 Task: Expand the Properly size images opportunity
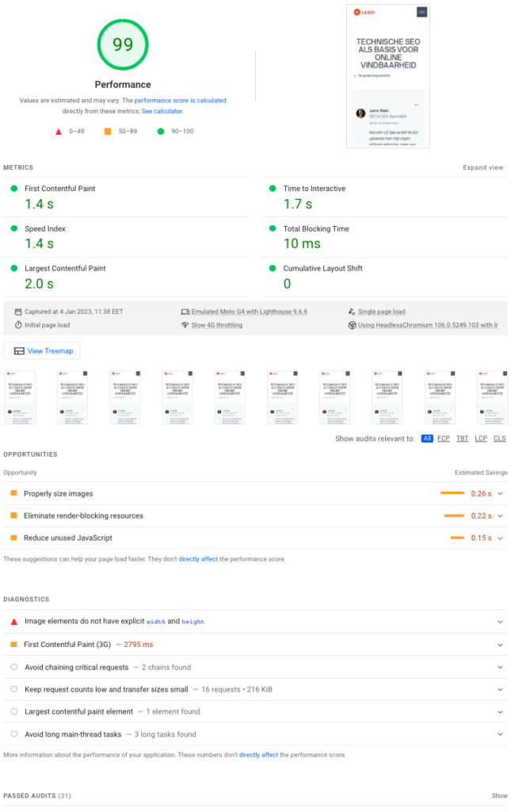coord(500,493)
